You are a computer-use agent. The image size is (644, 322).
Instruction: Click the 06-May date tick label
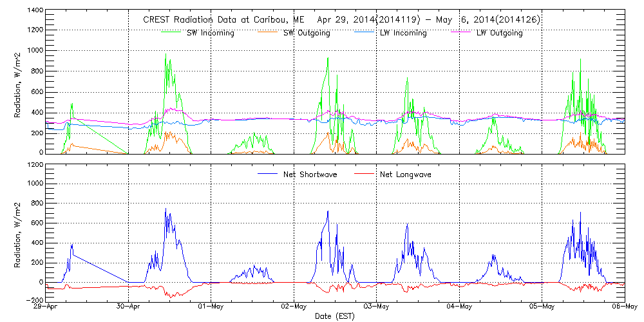pyautogui.click(x=623, y=307)
